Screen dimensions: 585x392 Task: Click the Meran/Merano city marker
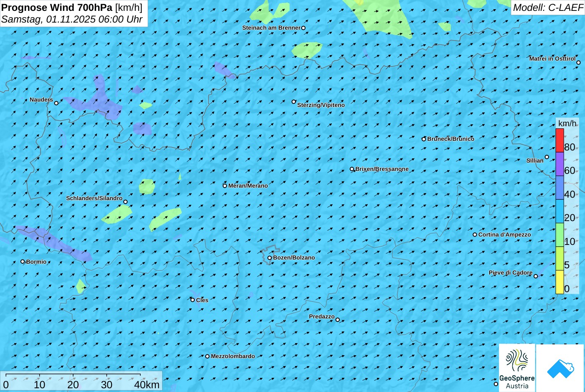(x=225, y=186)
